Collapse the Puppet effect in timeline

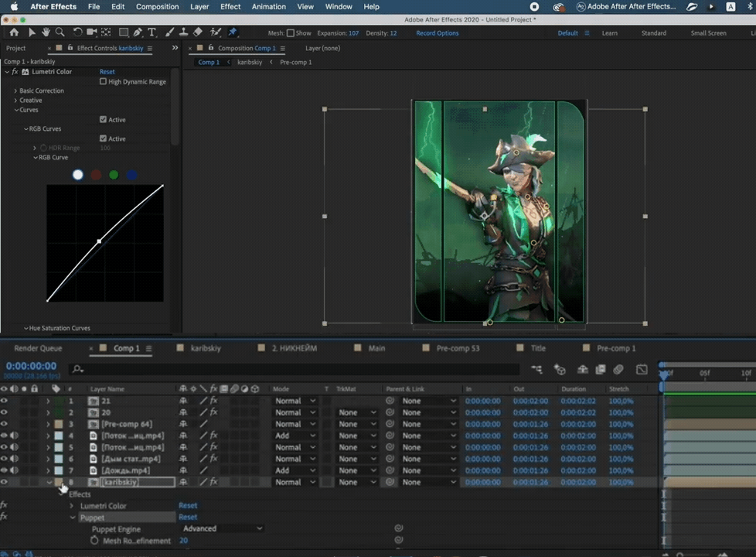coord(73,518)
